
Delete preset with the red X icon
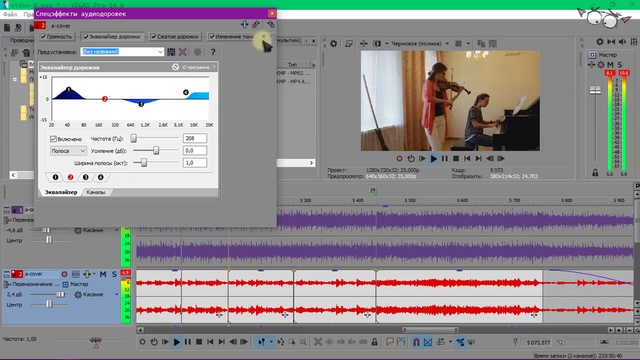point(183,52)
